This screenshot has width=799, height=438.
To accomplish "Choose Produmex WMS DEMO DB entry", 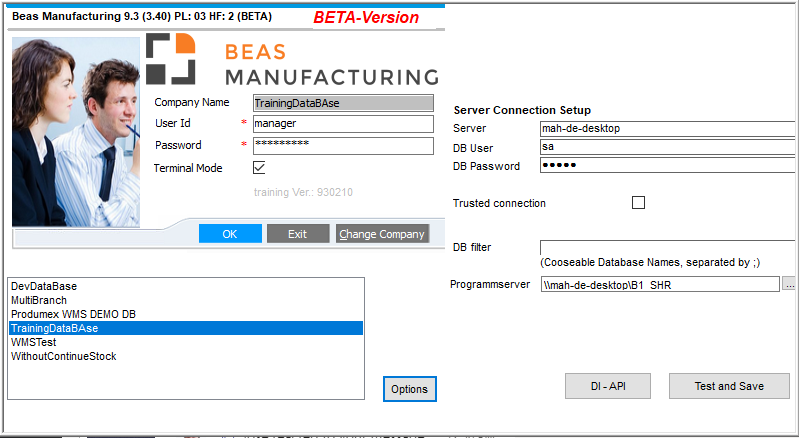I will tap(73, 314).
